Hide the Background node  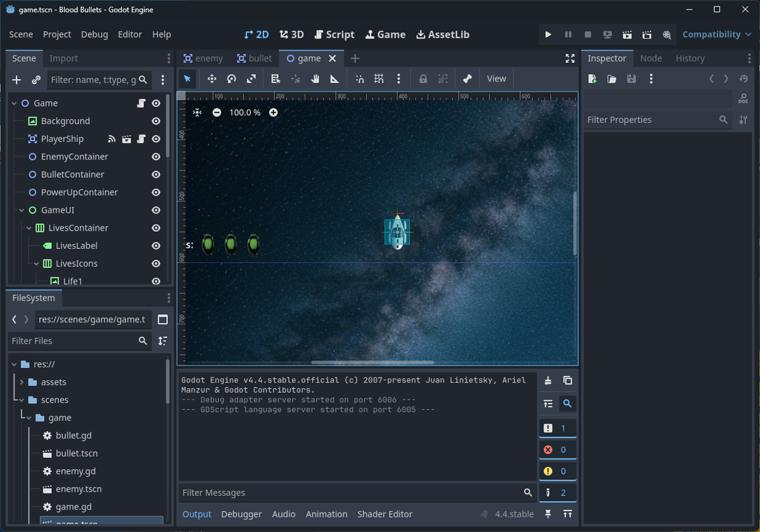[x=156, y=121]
